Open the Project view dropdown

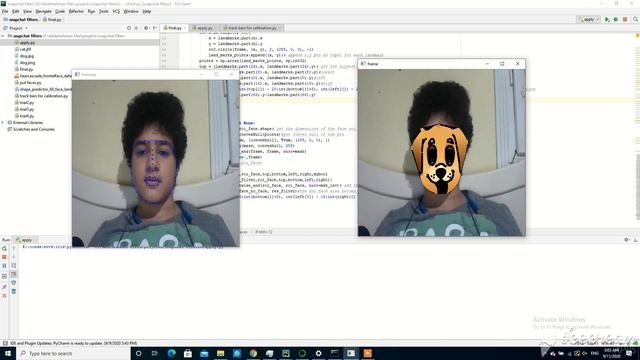pyautogui.click(x=16, y=28)
